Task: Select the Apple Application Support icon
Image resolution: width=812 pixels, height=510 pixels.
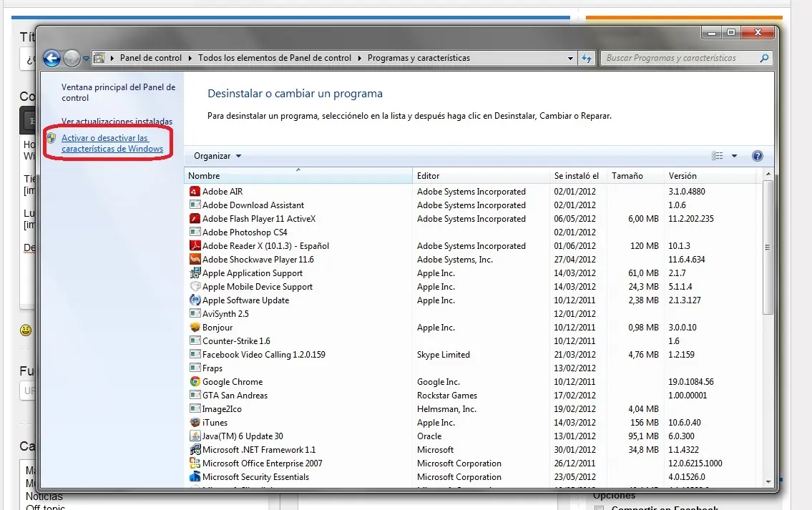Action: point(195,273)
